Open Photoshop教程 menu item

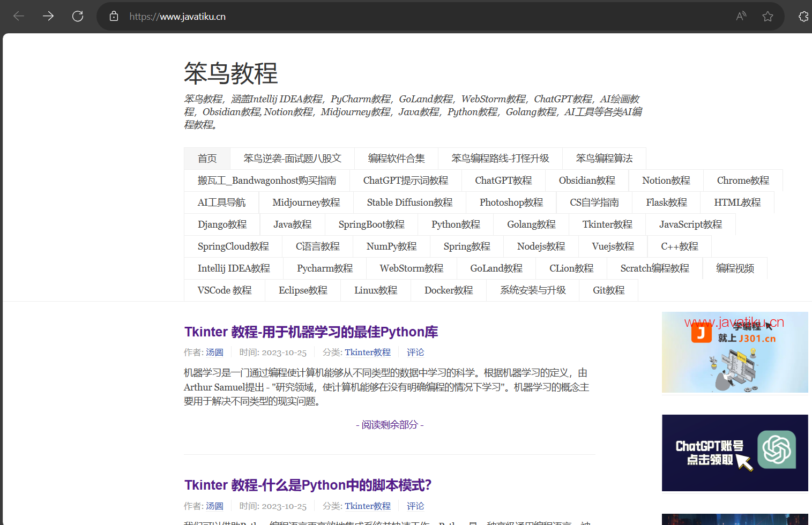pyautogui.click(x=511, y=202)
